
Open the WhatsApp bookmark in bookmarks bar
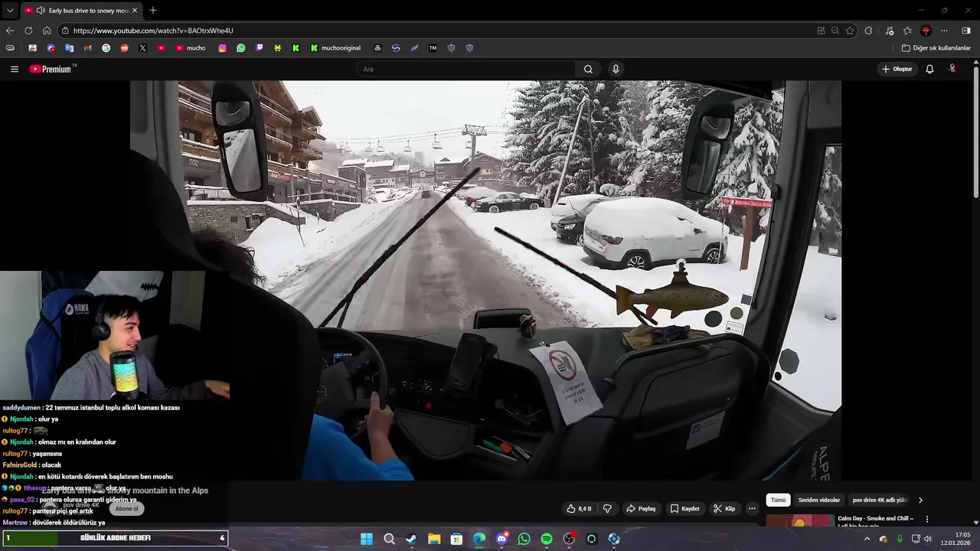pyautogui.click(x=241, y=47)
